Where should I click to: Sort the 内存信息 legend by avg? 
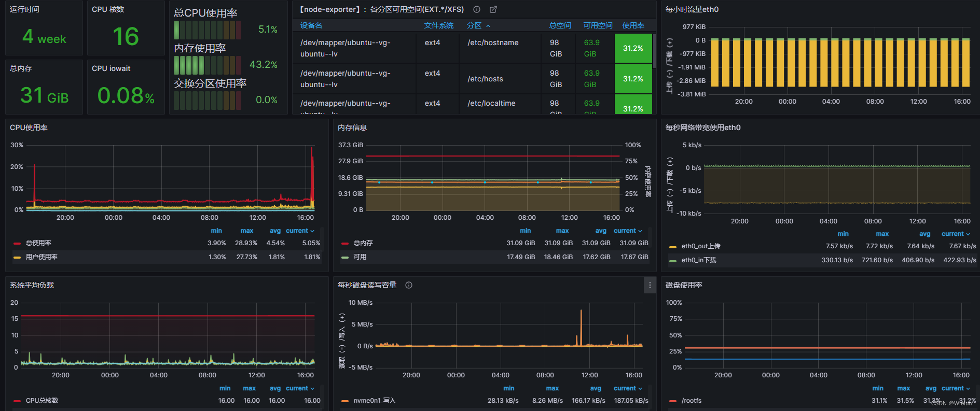(x=601, y=231)
